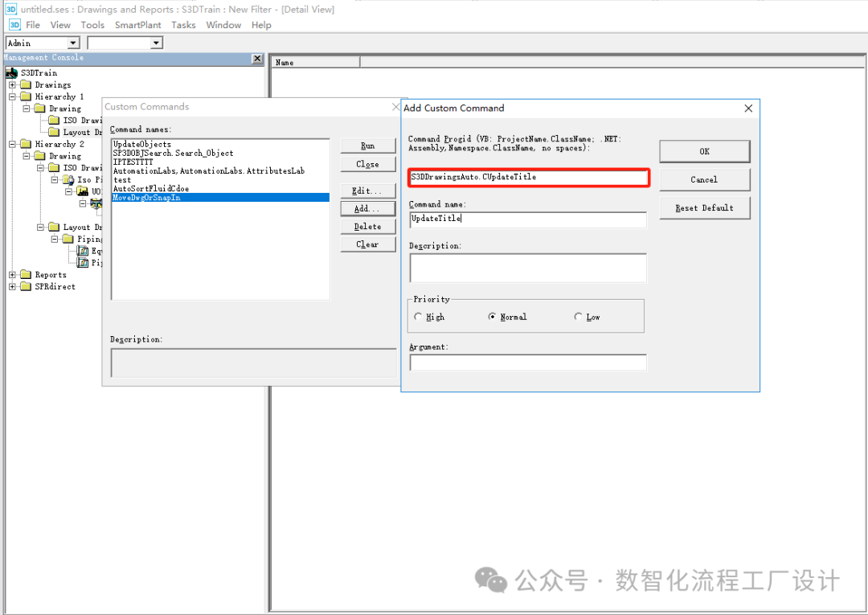The image size is (868, 615).
Task: Click the Drawings folder icon in tree
Action: 26,84
